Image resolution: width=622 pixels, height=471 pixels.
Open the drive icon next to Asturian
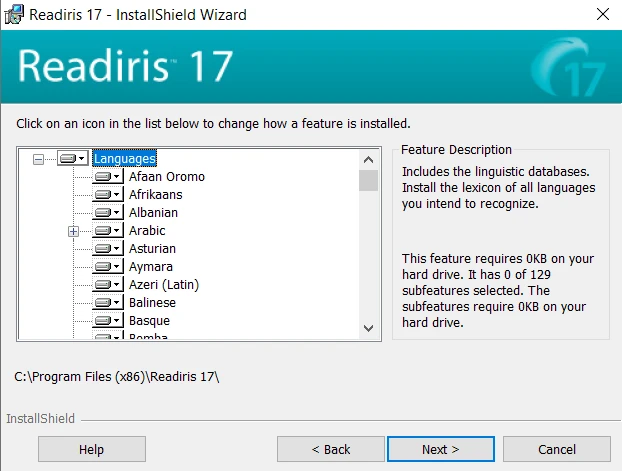tap(107, 249)
